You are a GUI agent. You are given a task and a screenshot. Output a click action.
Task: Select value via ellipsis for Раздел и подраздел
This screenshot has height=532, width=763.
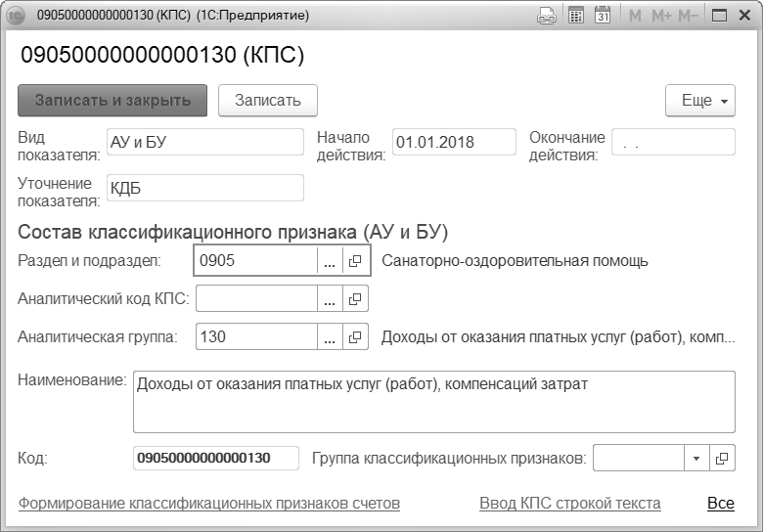pyautogui.click(x=330, y=261)
